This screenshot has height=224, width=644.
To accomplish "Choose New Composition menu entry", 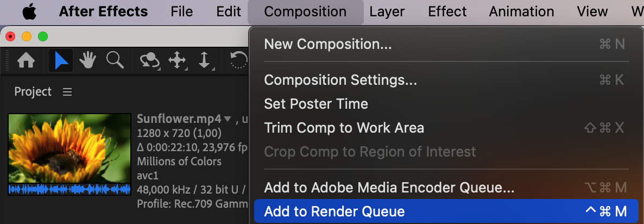I will click(327, 44).
